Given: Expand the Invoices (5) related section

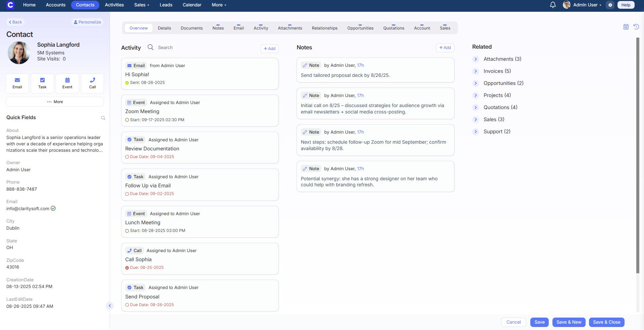Looking at the screenshot, I should [476, 71].
